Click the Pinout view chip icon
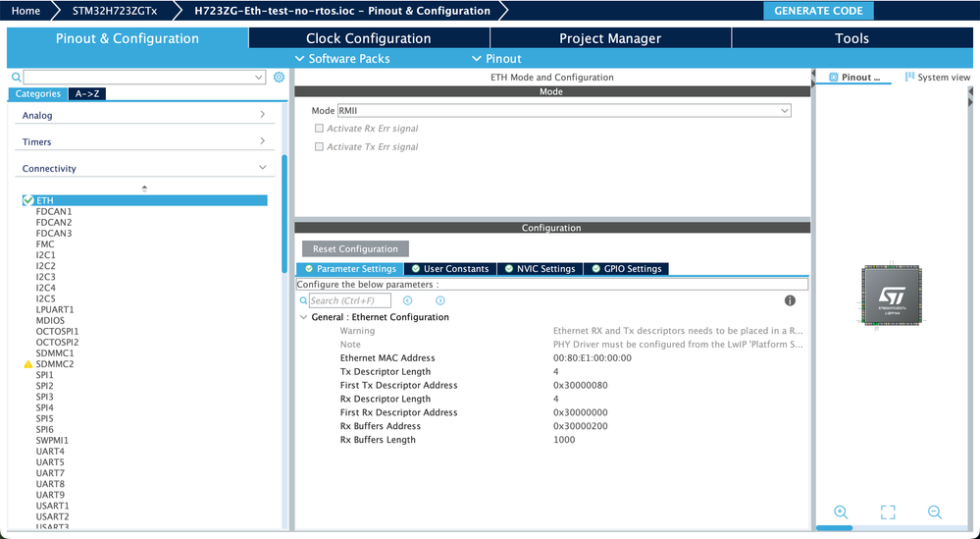 [833, 77]
